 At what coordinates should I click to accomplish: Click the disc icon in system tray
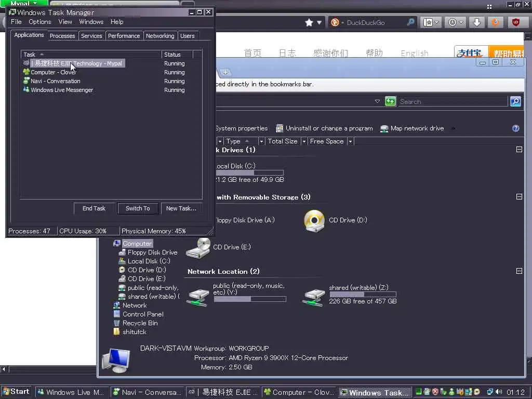click(x=477, y=392)
